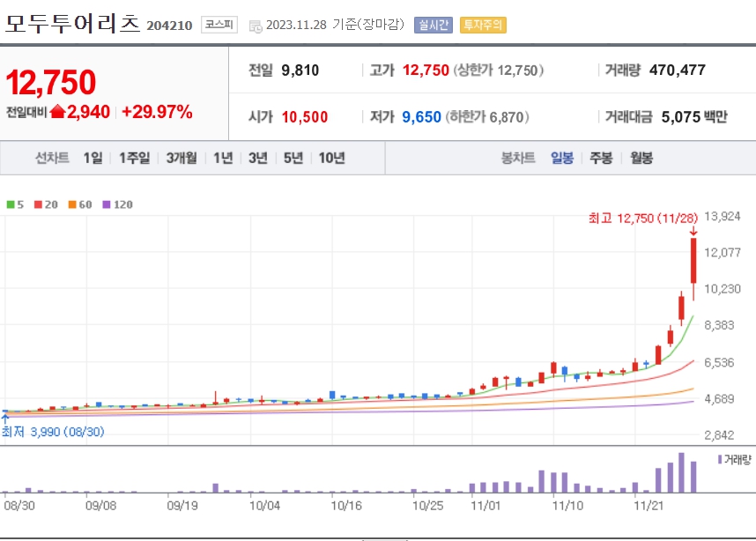Select the 1주일 line chart period

[x=135, y=158]
